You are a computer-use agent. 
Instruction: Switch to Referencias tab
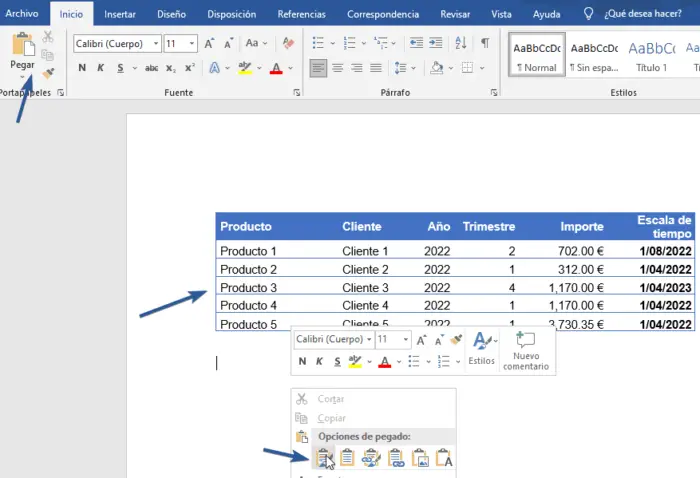point(302,14)
